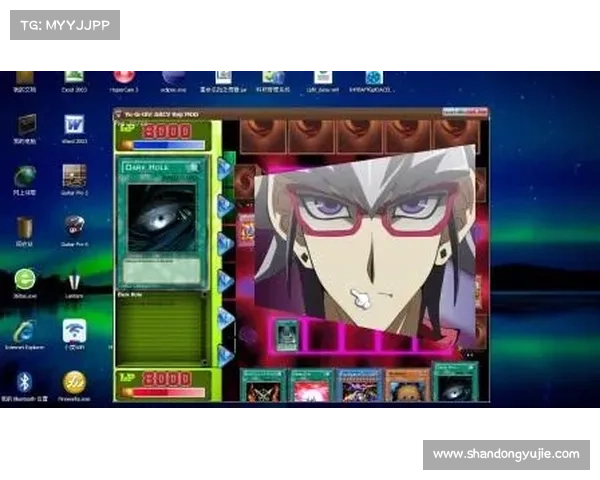
Task: Open the globe network neighborhood icon
Action: point(25,180)
